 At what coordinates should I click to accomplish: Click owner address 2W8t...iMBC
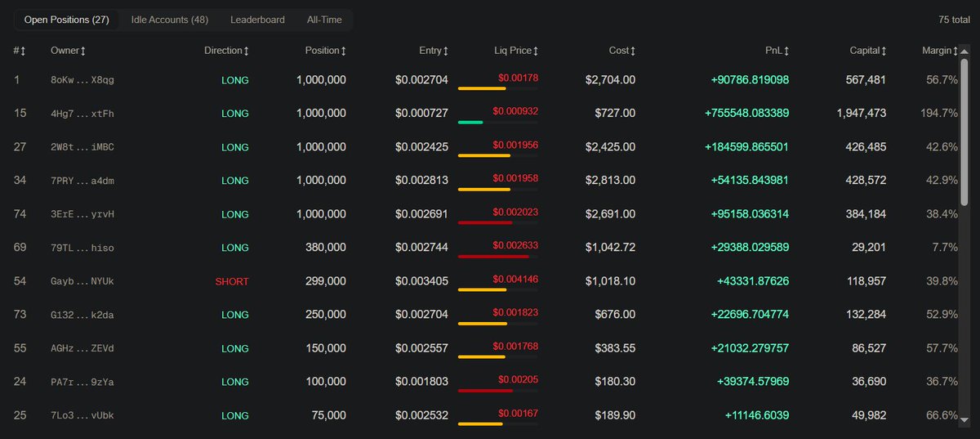coord(82,147)
